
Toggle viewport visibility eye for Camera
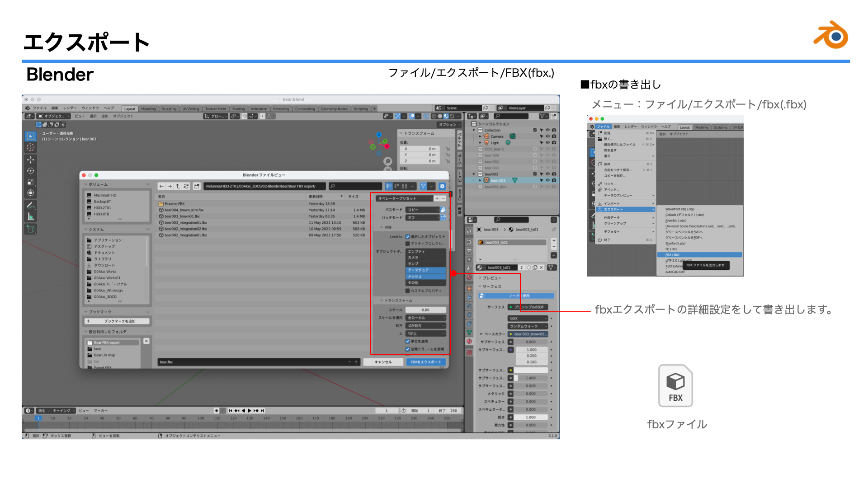click(547, 136)
